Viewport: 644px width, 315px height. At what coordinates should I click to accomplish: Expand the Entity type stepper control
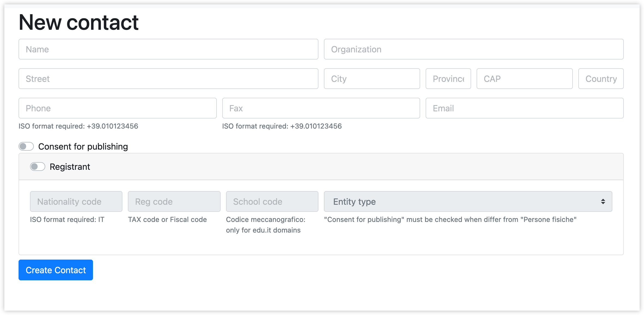pyautogui.click(x=603, y=201)
